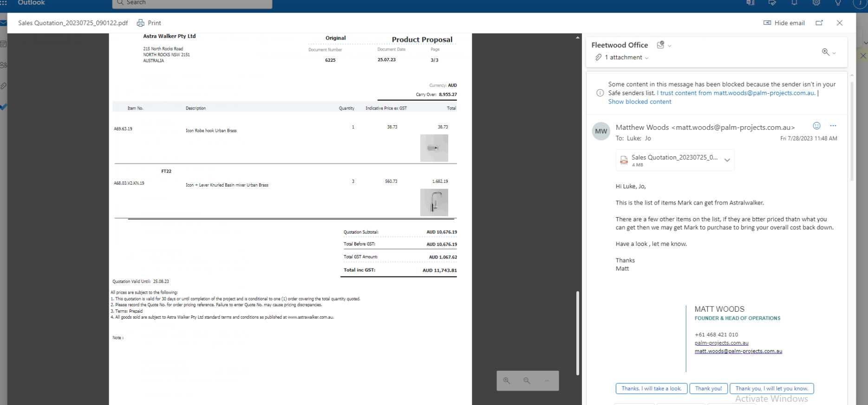Click the paperclip attachment icon

click(599, 58)
